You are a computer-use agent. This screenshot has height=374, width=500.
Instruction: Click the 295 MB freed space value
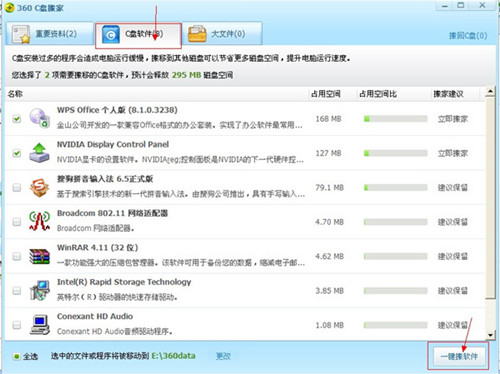pyautogui.click(x=186, y=75)
